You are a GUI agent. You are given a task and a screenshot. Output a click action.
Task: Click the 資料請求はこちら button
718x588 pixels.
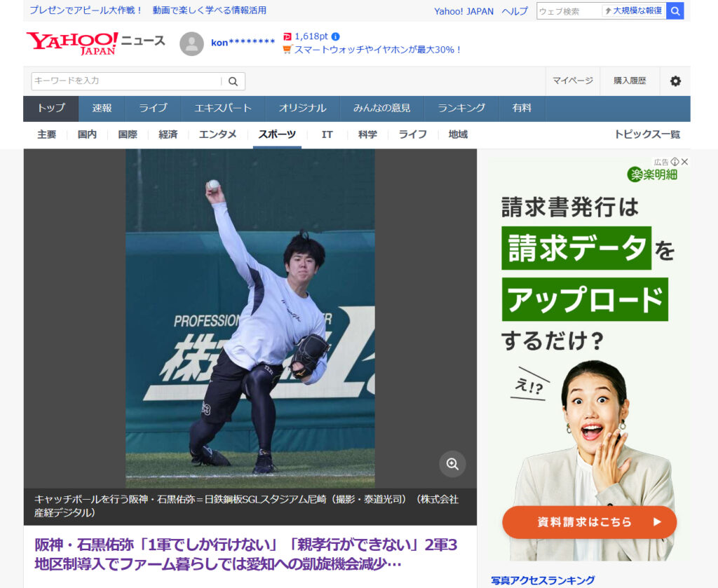click(589, 522)
